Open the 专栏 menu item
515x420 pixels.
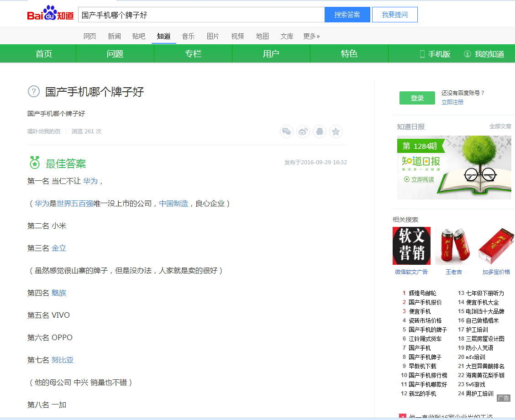pos(193,54)
